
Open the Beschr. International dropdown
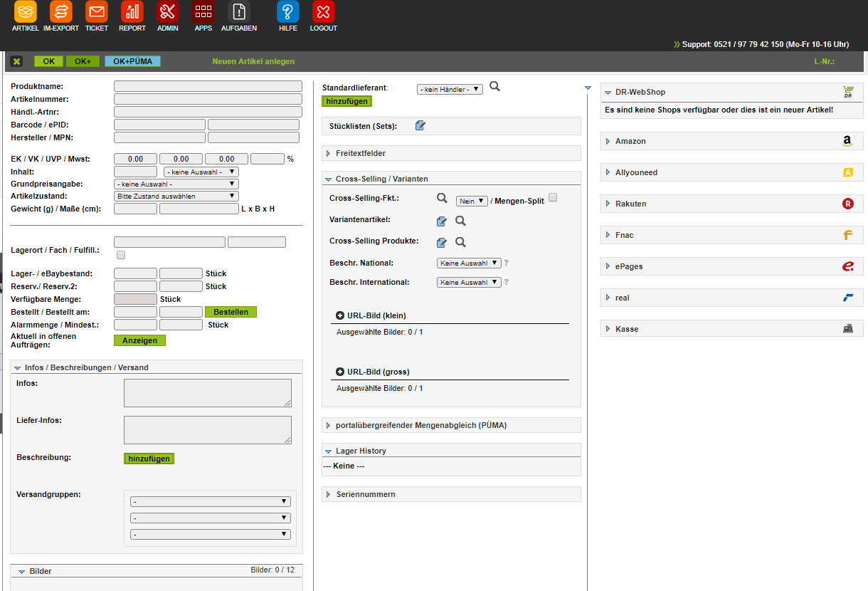tap(470, 282)
